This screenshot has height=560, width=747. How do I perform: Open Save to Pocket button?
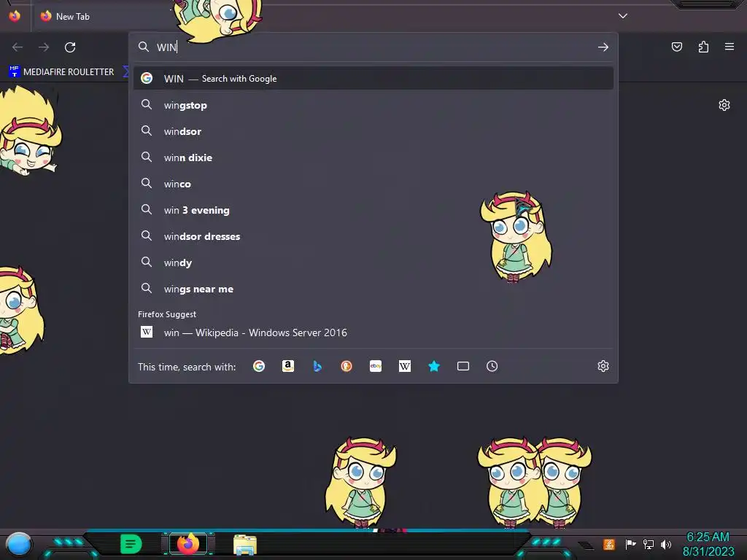pos(677,47)
